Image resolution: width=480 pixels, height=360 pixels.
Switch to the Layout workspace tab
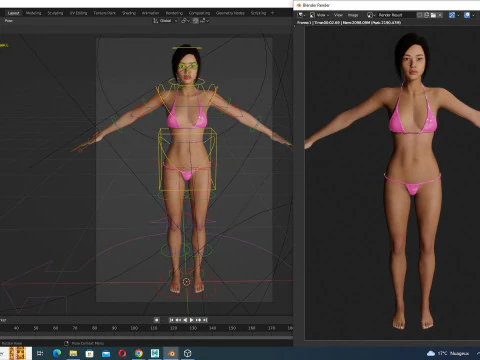[13, 13]
